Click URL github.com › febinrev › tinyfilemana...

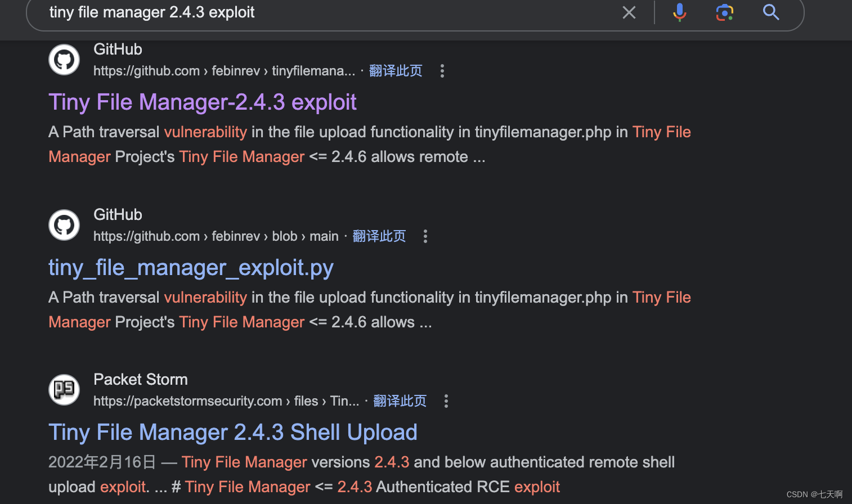(225, 71)
